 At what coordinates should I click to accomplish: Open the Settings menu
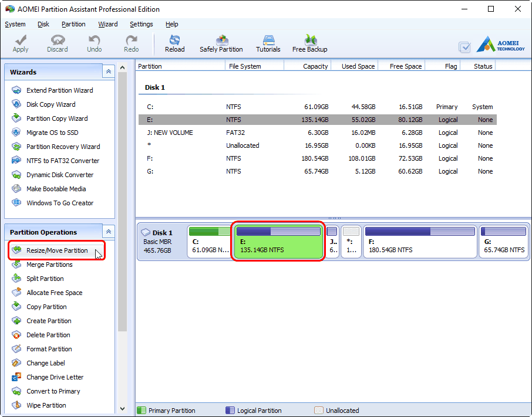coord(141,24)
